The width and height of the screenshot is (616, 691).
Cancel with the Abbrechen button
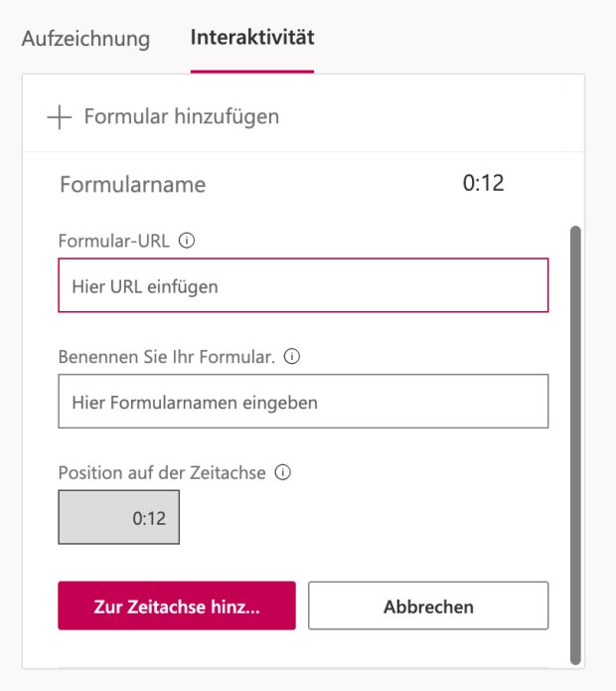(x=428, y=606)
